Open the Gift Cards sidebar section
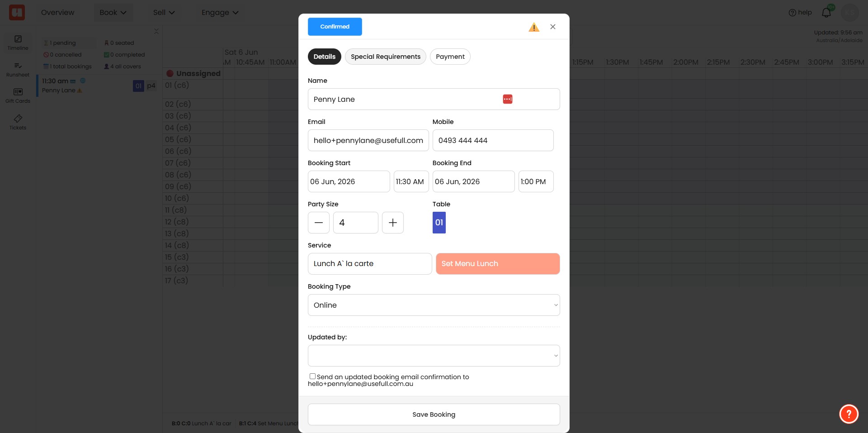The width and height of the screenshot is (868, 433). [x=18, y=95]
